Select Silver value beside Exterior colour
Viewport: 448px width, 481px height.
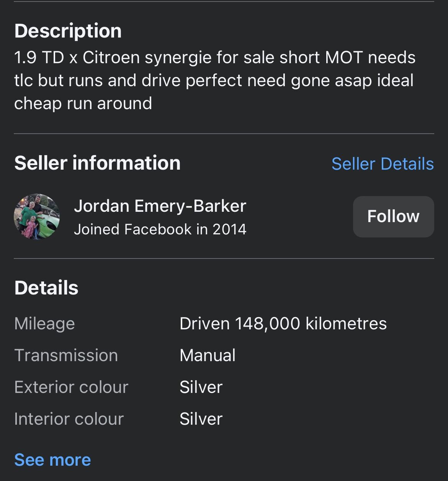[x=201, y=387]
